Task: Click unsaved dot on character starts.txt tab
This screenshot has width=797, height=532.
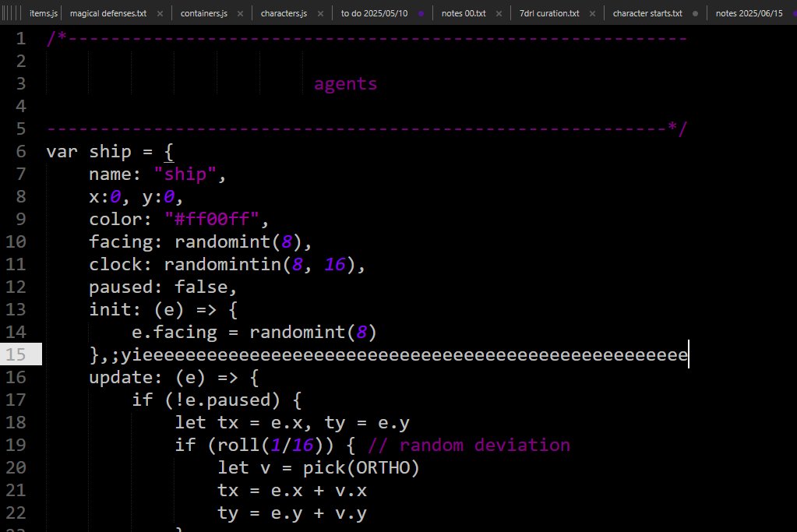Action: [696, 14]
